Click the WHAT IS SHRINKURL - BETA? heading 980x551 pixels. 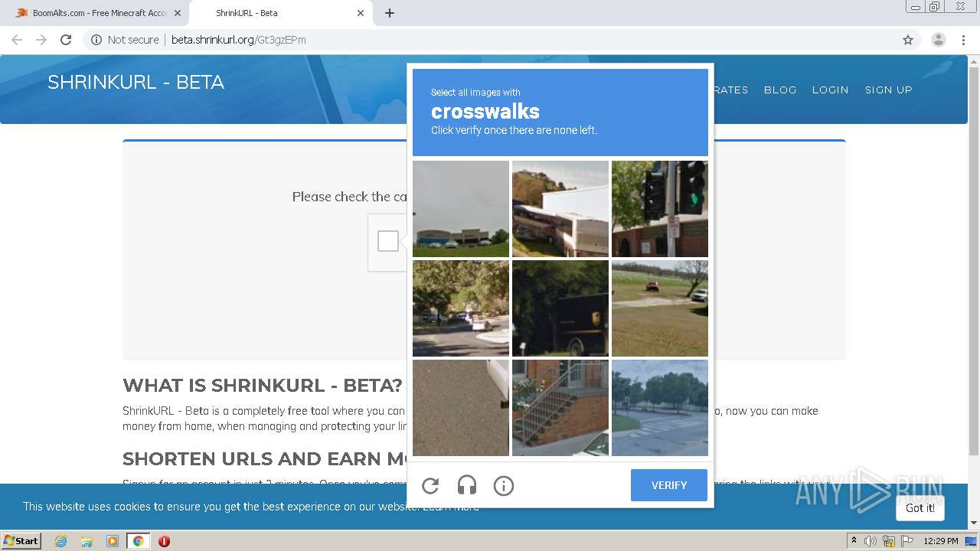point(263,385)
